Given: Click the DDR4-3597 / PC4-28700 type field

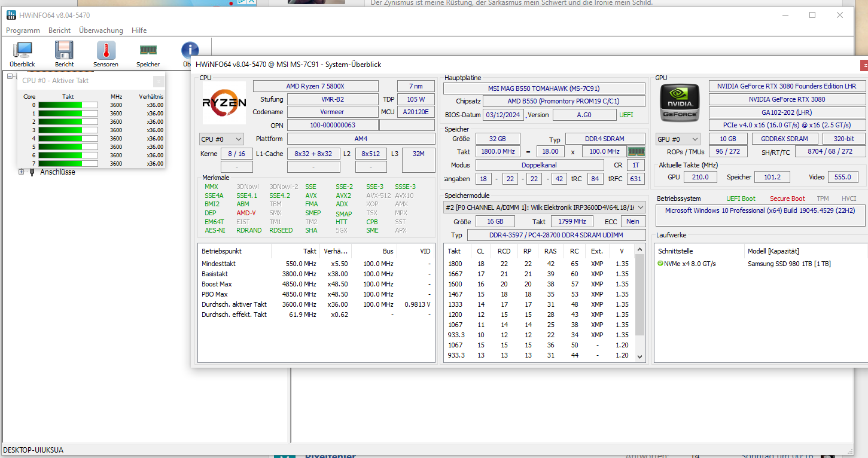Looking at the screenshot, I should pos(555,235).
